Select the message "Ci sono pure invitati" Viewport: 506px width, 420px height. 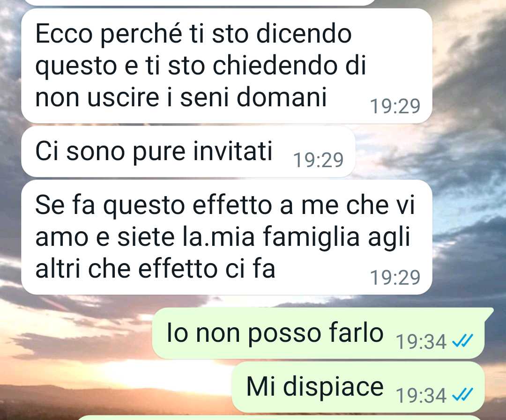point(188,152)
